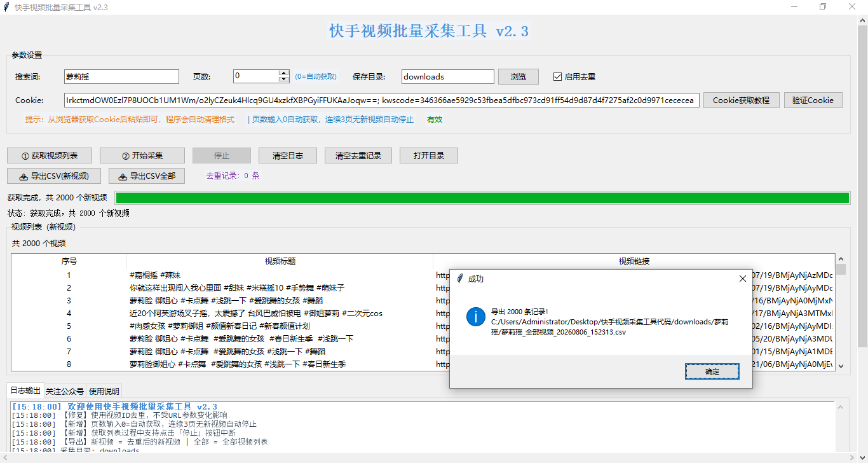Screen dimensions: 868x463
Task: Click status line 状态: 获取完成
Action: (x=69, y=213)
